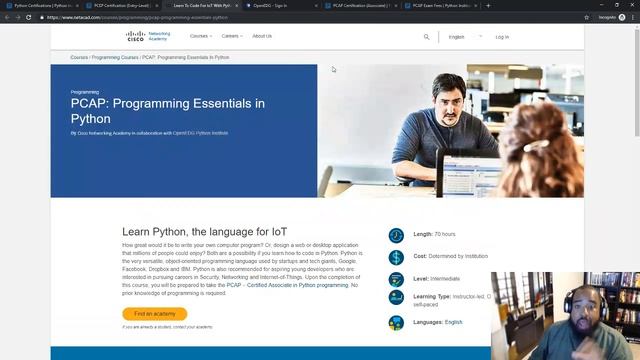This screenshot has width=640, height=360.
Task: Switch to the Python Certifications browser tab
Action: pos(41,6)
